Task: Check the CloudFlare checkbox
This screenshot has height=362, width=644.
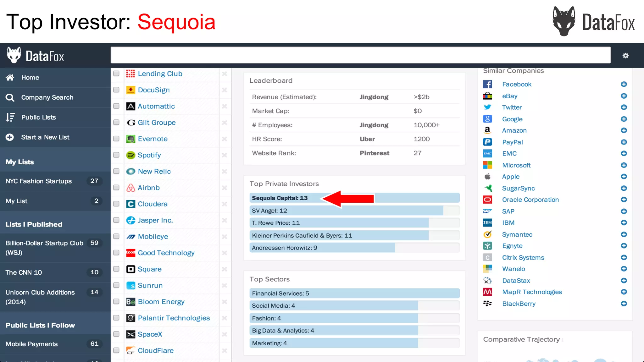Action: click(x=116, y=350)
